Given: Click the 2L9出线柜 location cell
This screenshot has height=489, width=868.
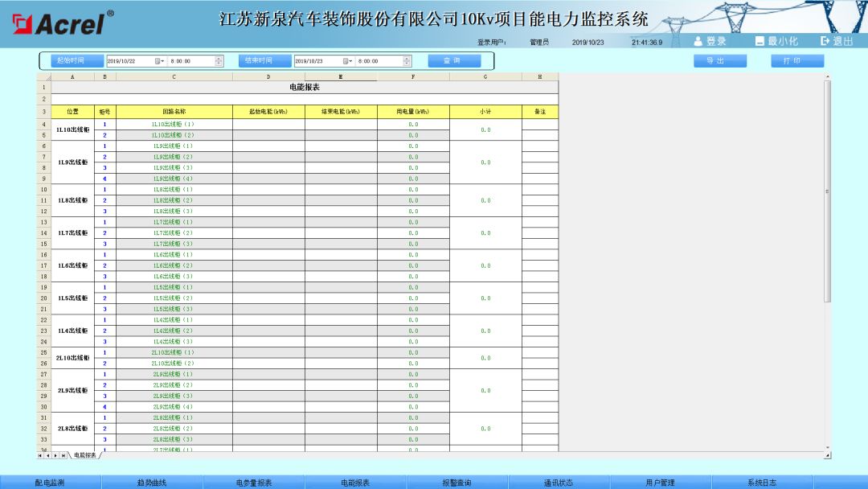Looking at the screenshot, I should click(72, 390).
